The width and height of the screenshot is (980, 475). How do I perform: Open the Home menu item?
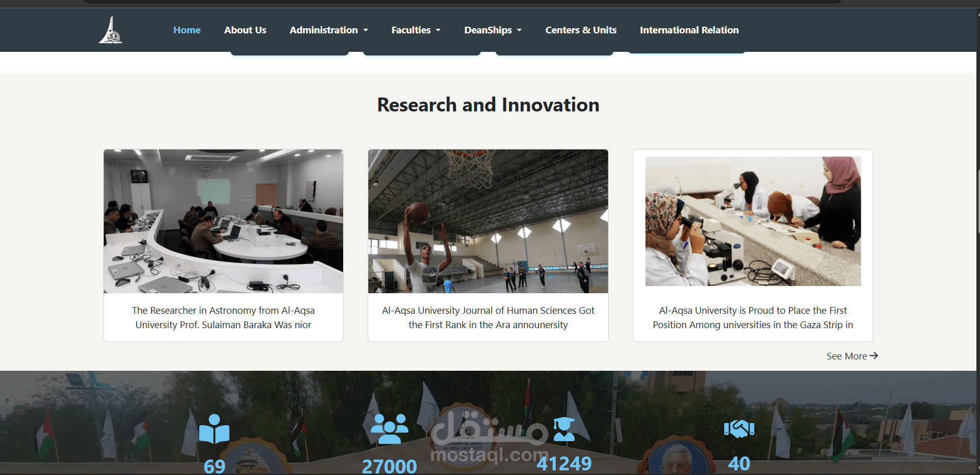[187, 30]
